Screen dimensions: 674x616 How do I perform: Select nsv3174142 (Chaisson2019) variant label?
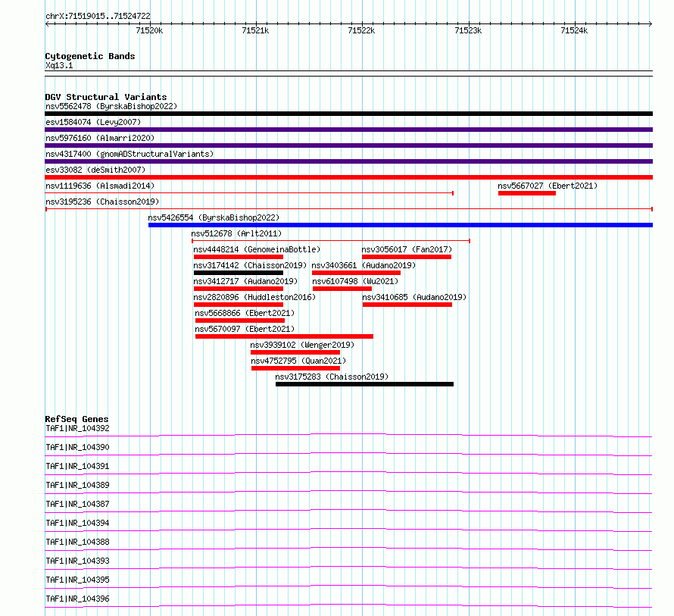click(x=250, y=265)
